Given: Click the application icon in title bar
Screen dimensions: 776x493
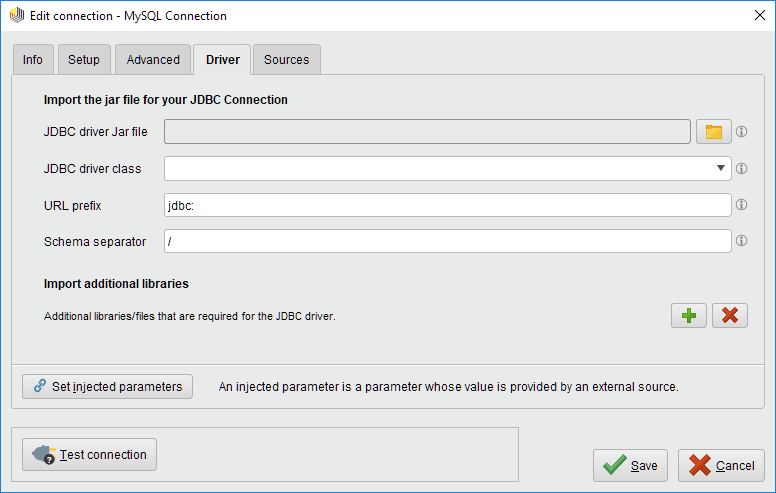Looking at the screenshot, I should (16, 16).
